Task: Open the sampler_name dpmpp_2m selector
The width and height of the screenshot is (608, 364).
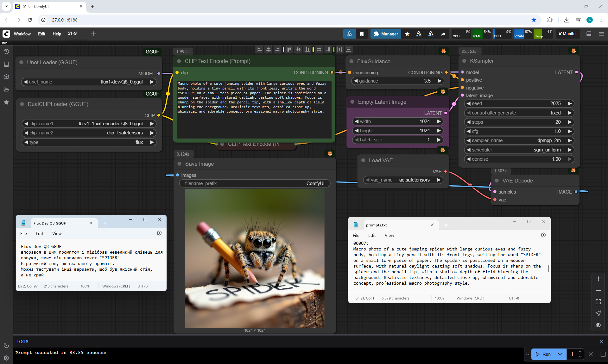Action: 519,140
